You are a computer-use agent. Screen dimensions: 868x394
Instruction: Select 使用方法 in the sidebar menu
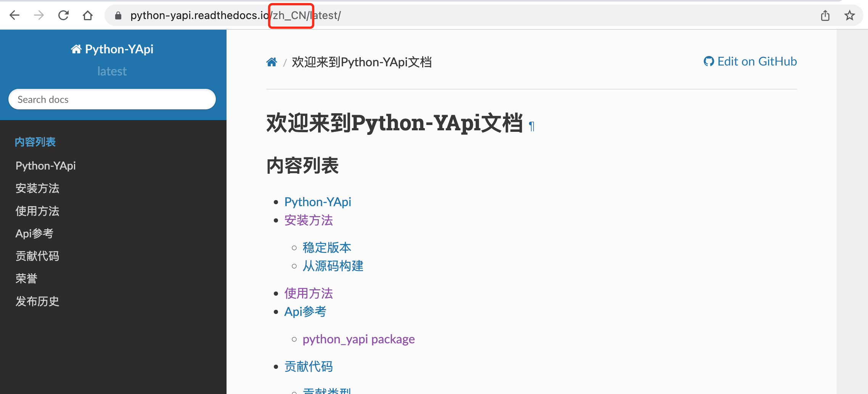[x=37, y=211]
